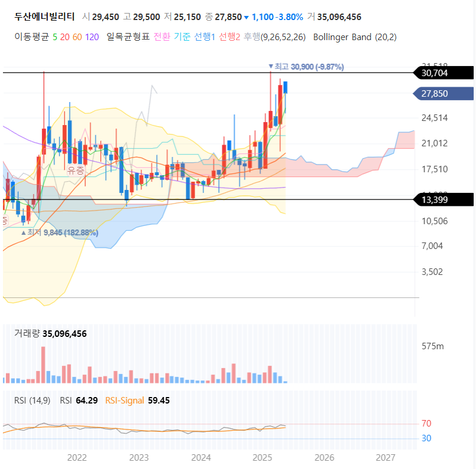Click the 20-day moving average label

[x=65, y=37]
